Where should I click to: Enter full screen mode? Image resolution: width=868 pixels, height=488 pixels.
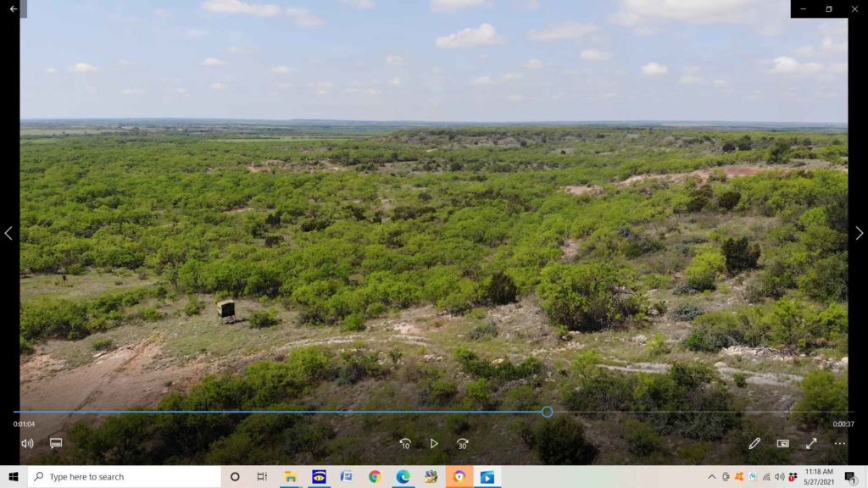point(811,444)
